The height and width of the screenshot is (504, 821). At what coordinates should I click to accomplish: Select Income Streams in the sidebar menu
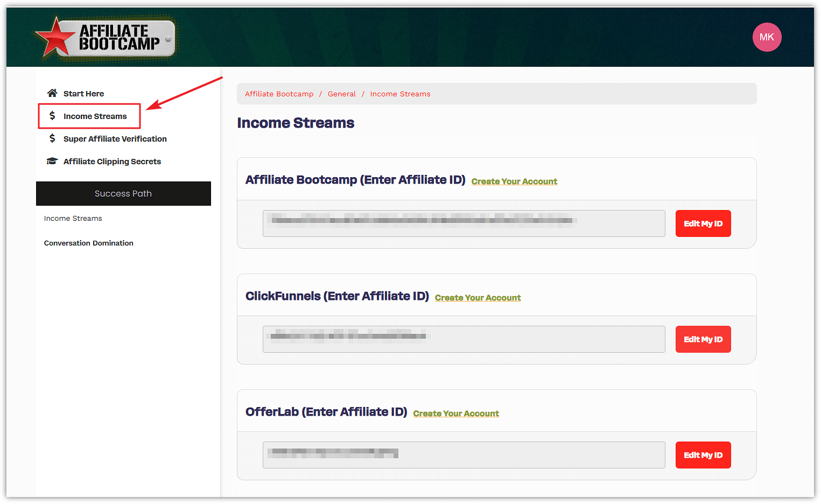pos(95,116)
